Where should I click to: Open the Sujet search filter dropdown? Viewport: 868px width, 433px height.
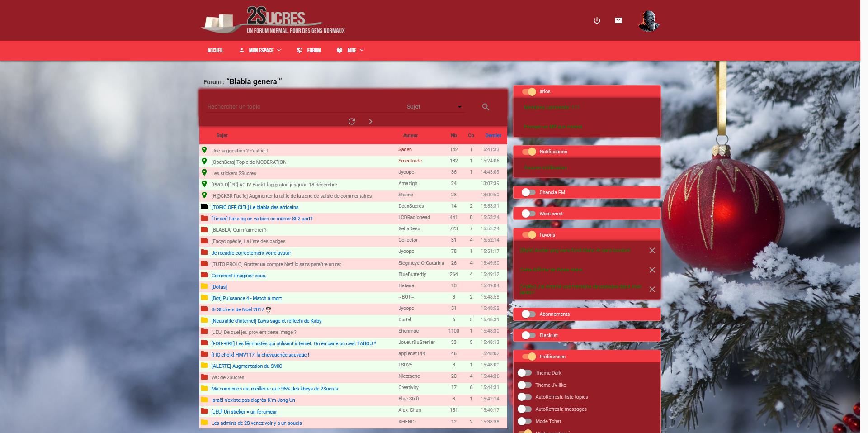434,107
